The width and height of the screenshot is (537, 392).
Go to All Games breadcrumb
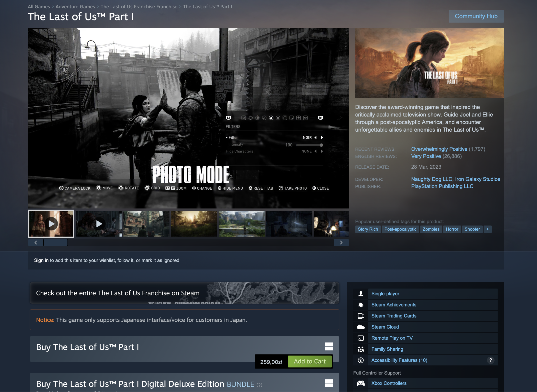pos(39,7)
